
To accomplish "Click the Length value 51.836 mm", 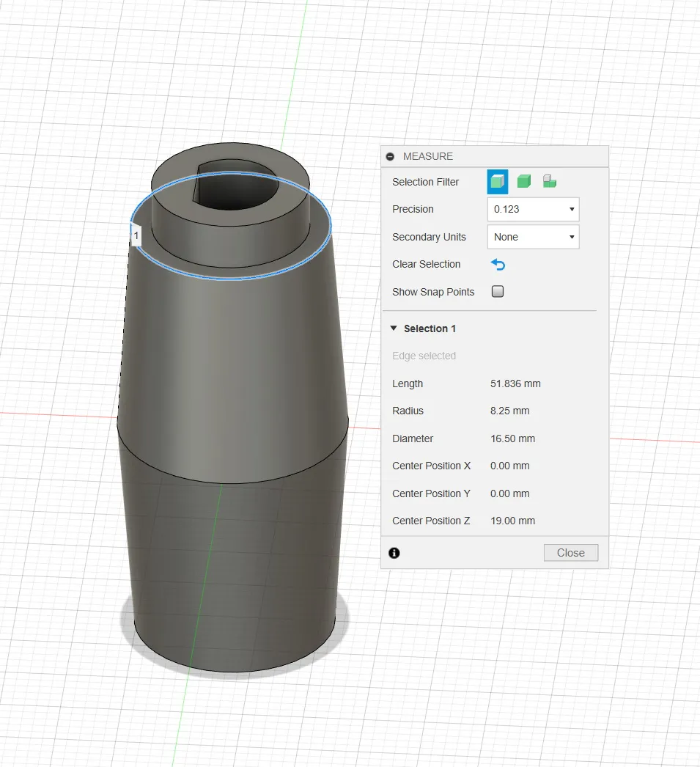I will tap(515, 383).
